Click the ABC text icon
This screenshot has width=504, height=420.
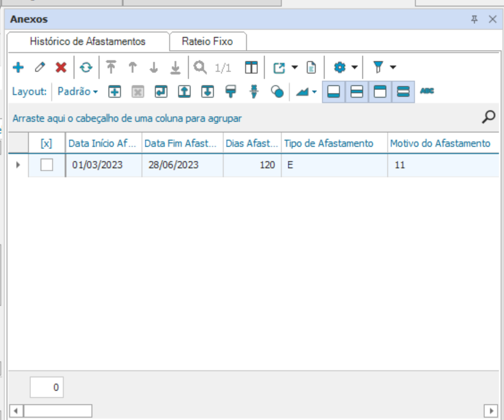point(427,91)
